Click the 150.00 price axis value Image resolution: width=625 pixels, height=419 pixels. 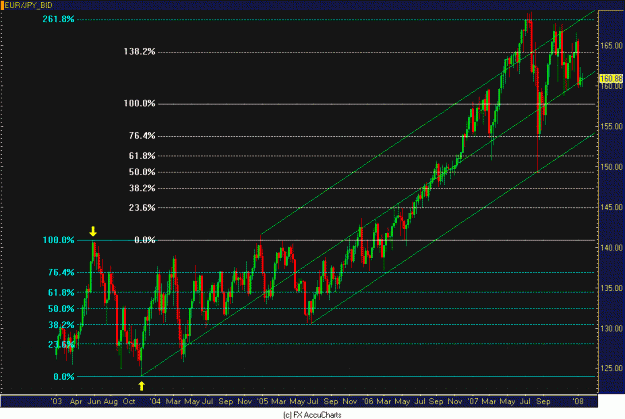[611, 167]
